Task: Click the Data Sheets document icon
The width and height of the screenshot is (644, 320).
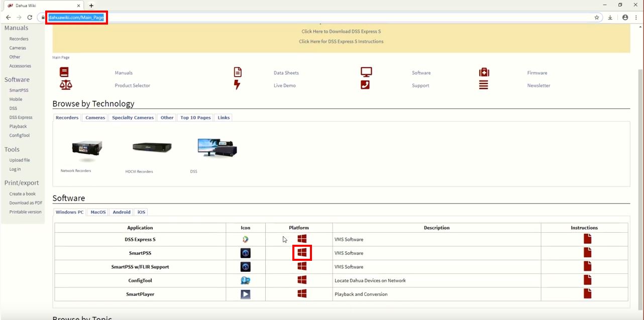Action: click(238, 72)
